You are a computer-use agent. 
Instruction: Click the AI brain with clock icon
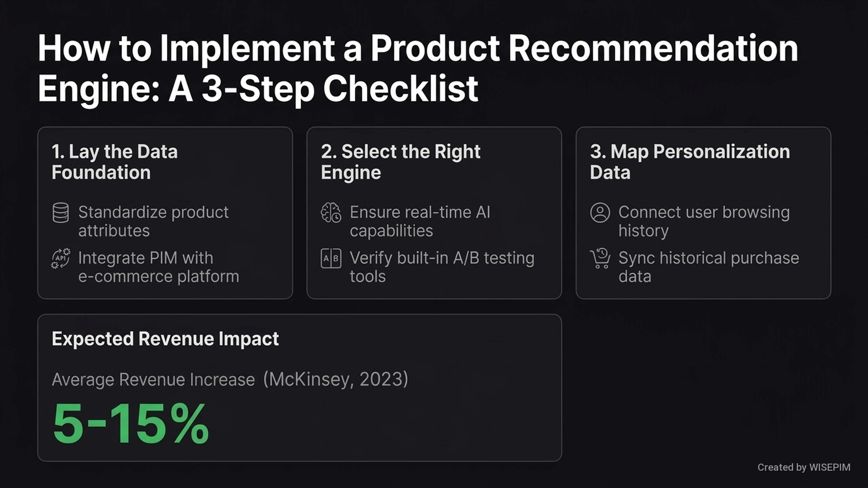(x=331, y=213)
